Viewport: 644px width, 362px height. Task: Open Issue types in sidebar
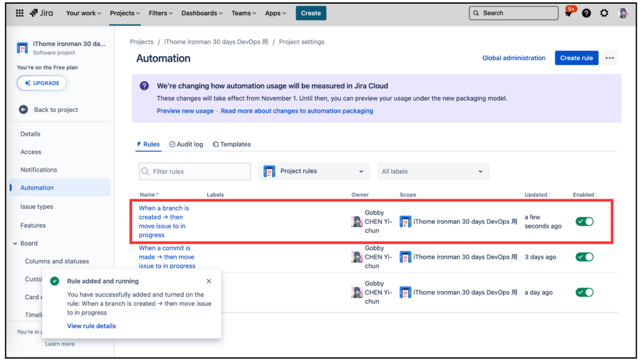(x=37, y=206)
